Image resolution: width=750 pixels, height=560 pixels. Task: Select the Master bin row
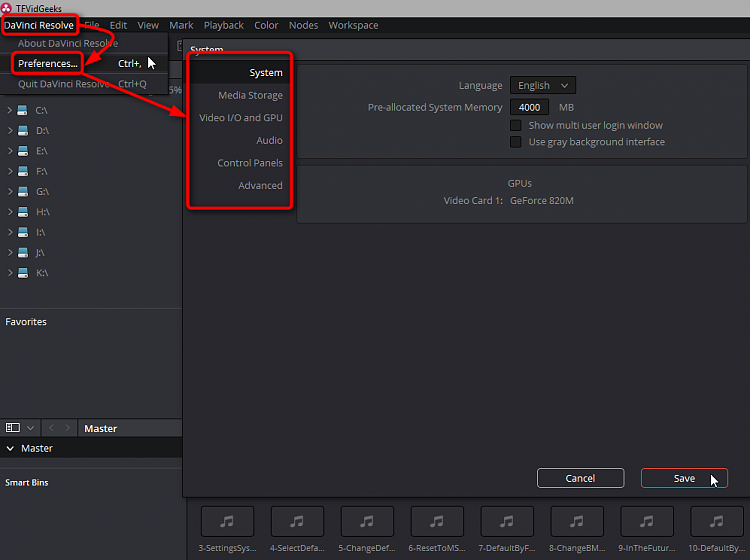coord(91,449)
